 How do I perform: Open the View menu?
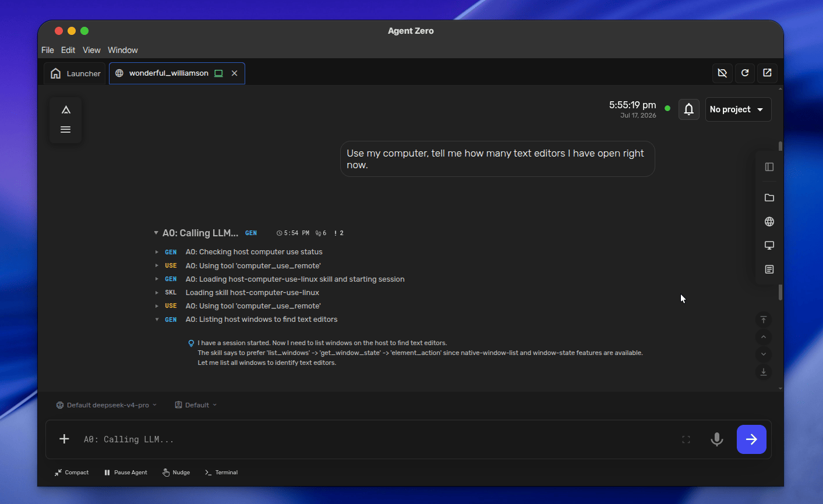[91, 50]
